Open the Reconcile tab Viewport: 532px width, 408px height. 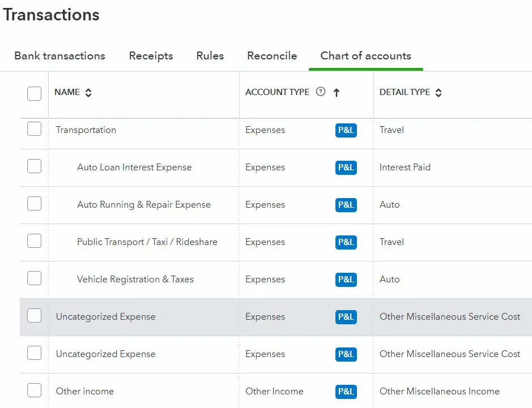[x=272, y=56]
